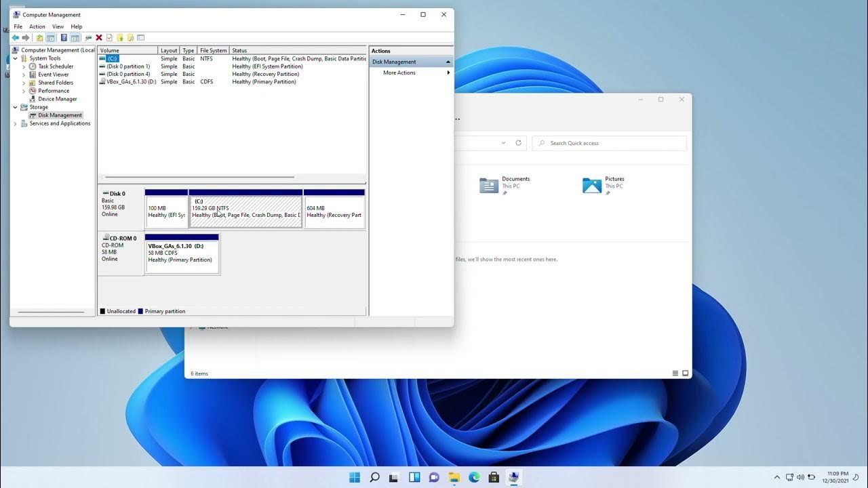868x488 pixels.
Task: Open the Windows Start menu
Action: tap(355, 477)
